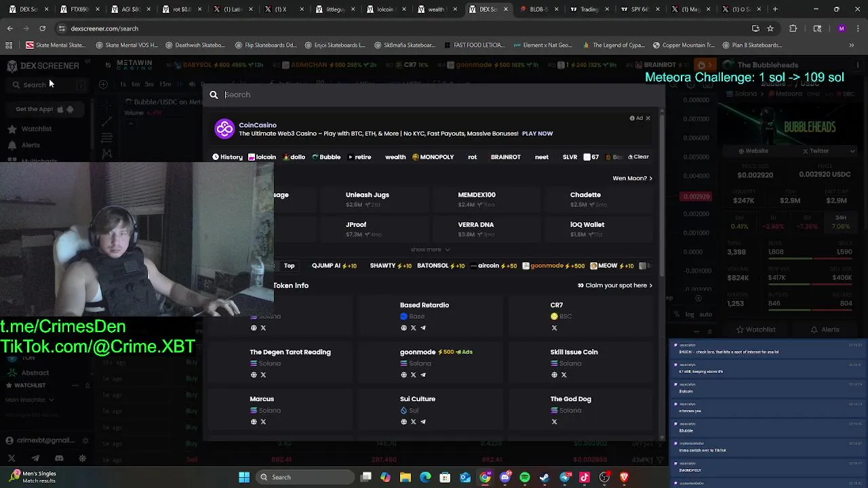868x488 pixels.
Task: Open Degen Tarot Reading X icon
Action: coord(263,375)
